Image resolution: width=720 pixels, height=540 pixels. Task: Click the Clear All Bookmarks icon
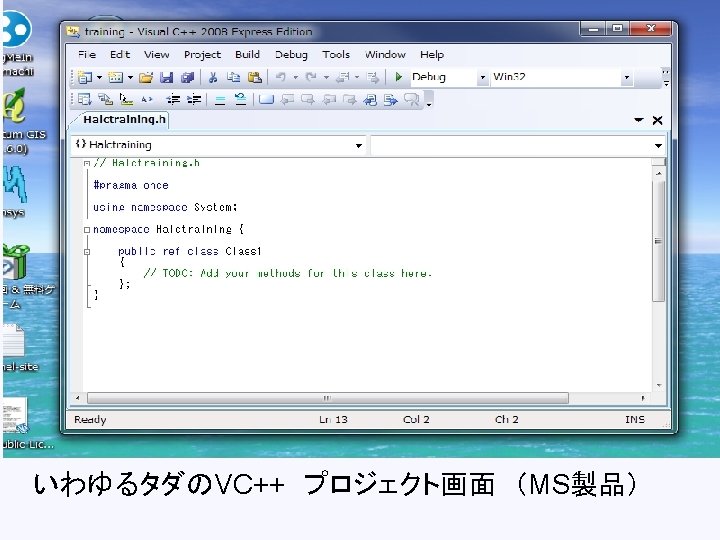coord(411,99)
